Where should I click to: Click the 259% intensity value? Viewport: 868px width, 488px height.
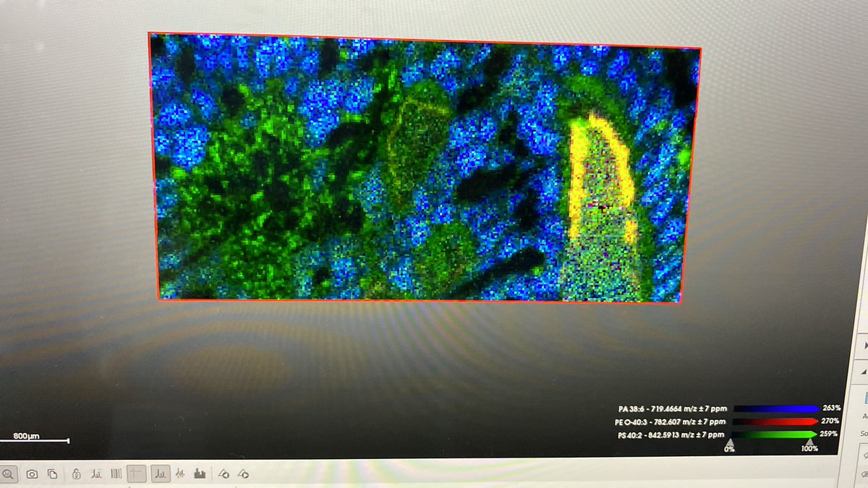tap(828, 434)
